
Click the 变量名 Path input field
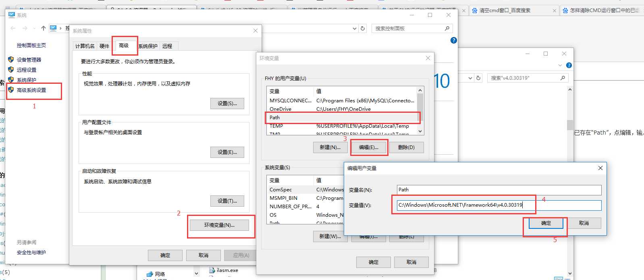499,190
